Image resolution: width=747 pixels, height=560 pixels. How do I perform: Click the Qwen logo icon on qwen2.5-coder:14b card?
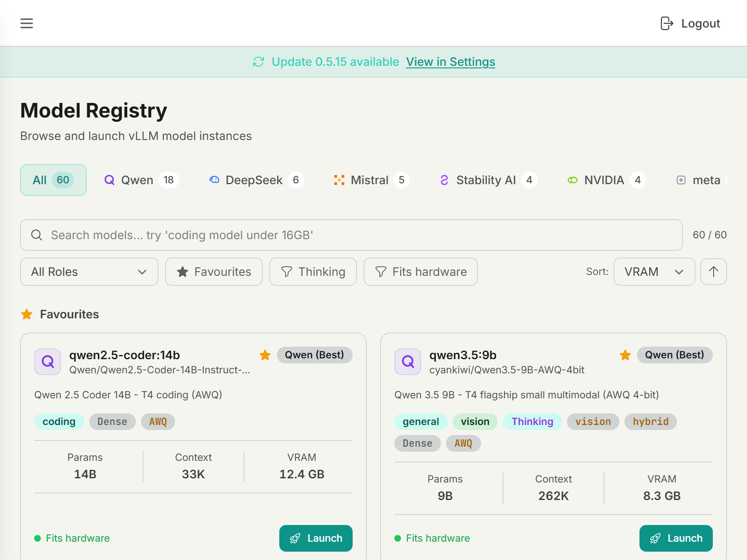tap(47, 362)
